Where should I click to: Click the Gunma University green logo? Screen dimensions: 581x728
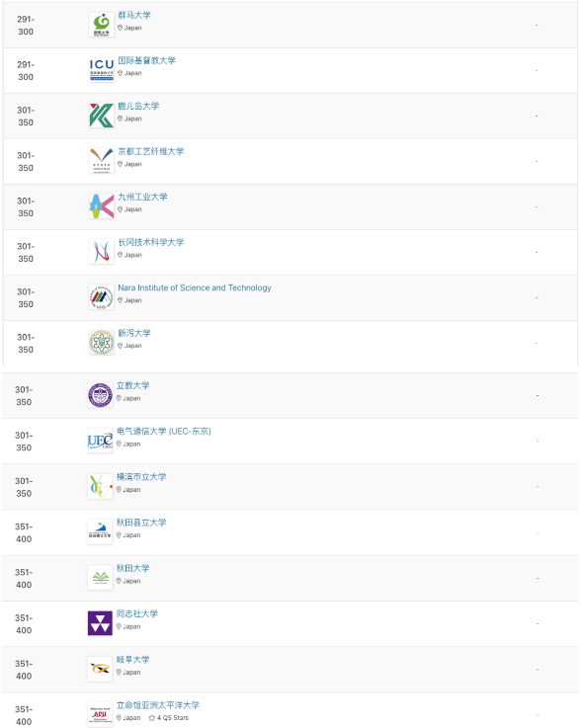click(x=101, y=25)
